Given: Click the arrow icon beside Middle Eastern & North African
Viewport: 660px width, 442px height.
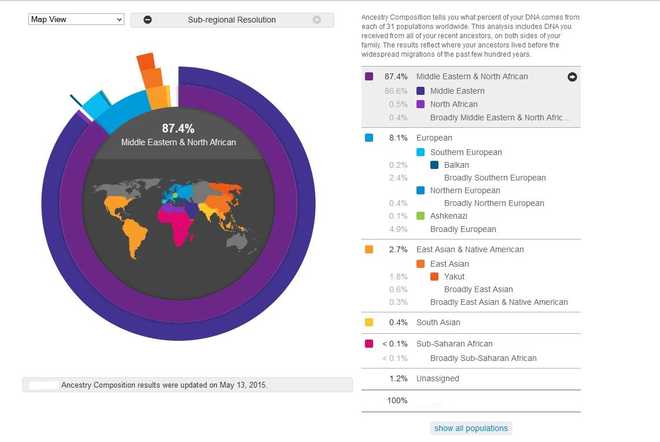Looking at the screenshot, I should point(572,76).
